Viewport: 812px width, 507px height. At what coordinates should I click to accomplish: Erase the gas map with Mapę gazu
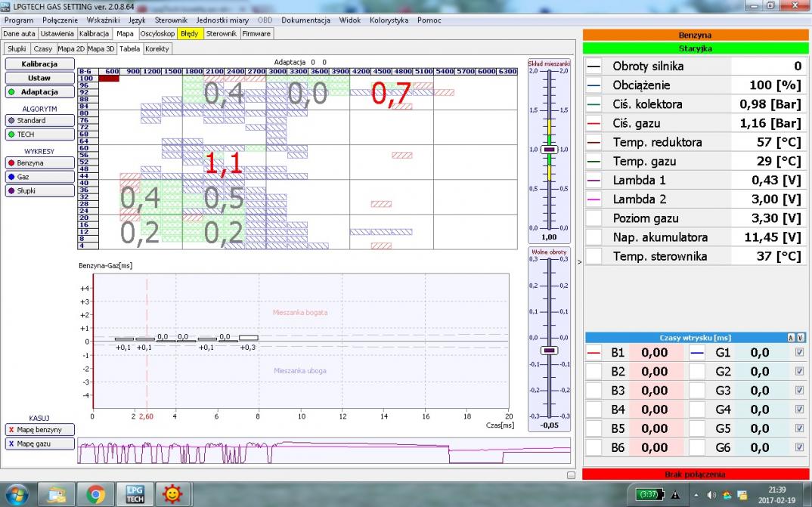click(40, 444)
